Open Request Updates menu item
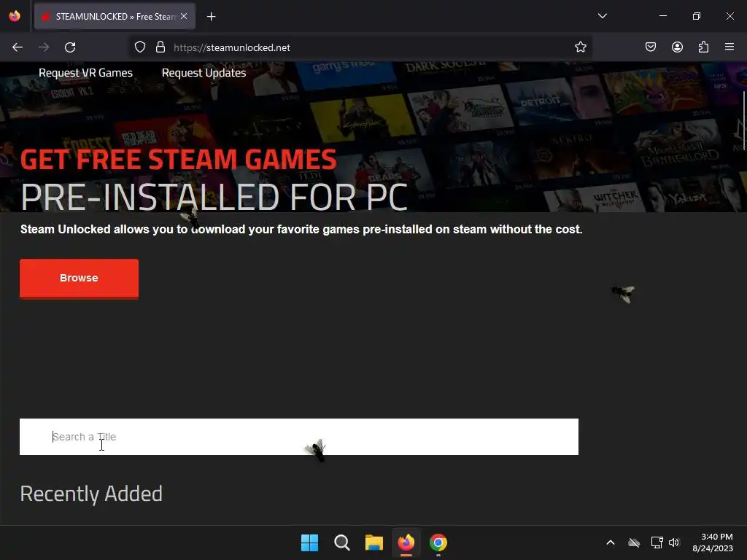Viewport: 747px width, 560px height. [x=204, y=73]
